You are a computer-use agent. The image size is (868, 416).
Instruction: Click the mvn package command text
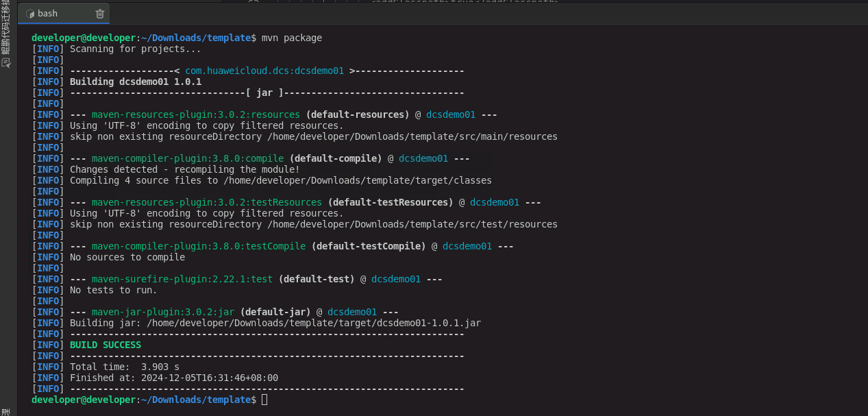292,38
